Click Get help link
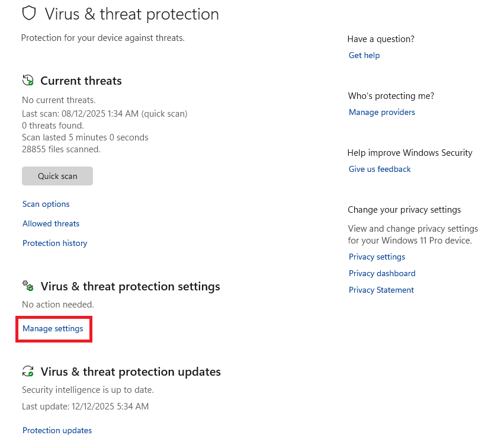 click(x=364, y=55)
